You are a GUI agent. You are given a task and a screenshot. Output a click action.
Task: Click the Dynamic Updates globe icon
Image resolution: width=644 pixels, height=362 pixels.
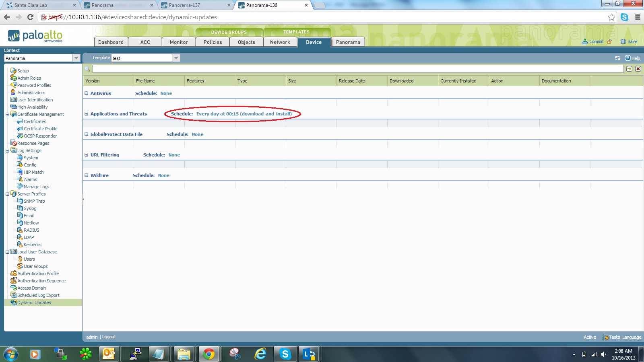pos(13,302)
